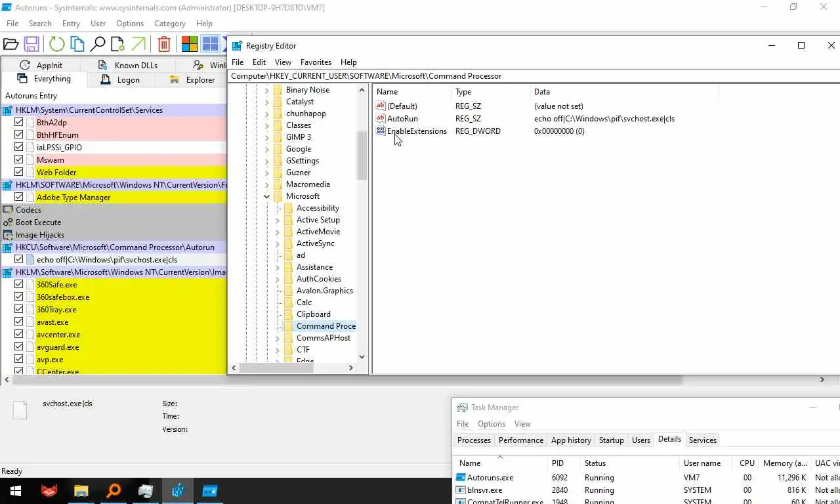
Task: Click the registry tree vertical scrollbar thumb
Action: coord(362,156)
